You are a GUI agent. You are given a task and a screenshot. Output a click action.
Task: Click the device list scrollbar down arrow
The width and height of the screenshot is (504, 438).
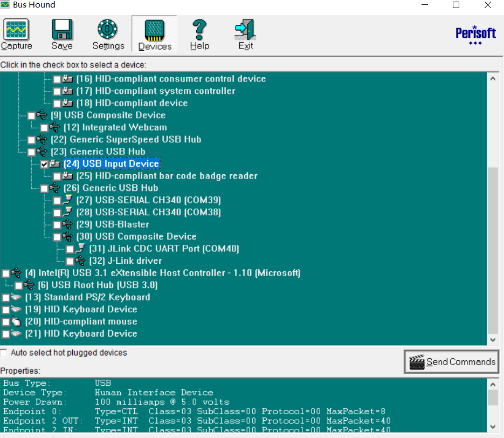click(x=492, y=340)
